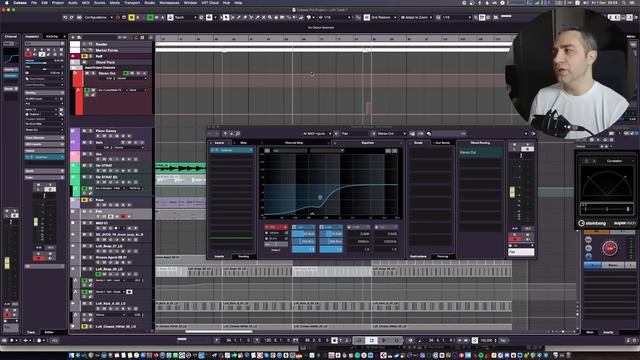640x360 pixels.
Task: Switch to Inserts tab in channel settings
Action: 219,143
